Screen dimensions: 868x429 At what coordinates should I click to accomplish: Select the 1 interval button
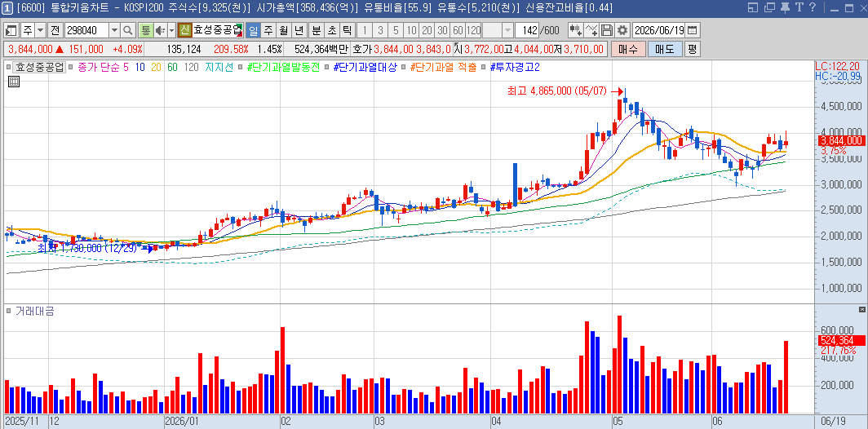365,30
